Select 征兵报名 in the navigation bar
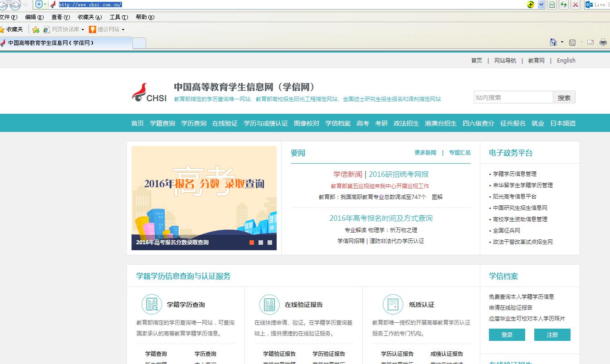 [x=513, y=123]
